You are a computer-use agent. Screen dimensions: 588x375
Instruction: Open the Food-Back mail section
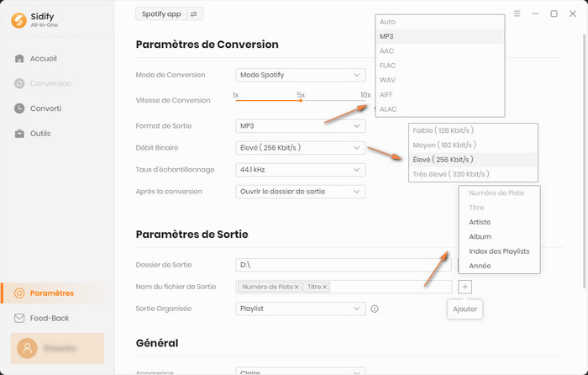point(49,318)
